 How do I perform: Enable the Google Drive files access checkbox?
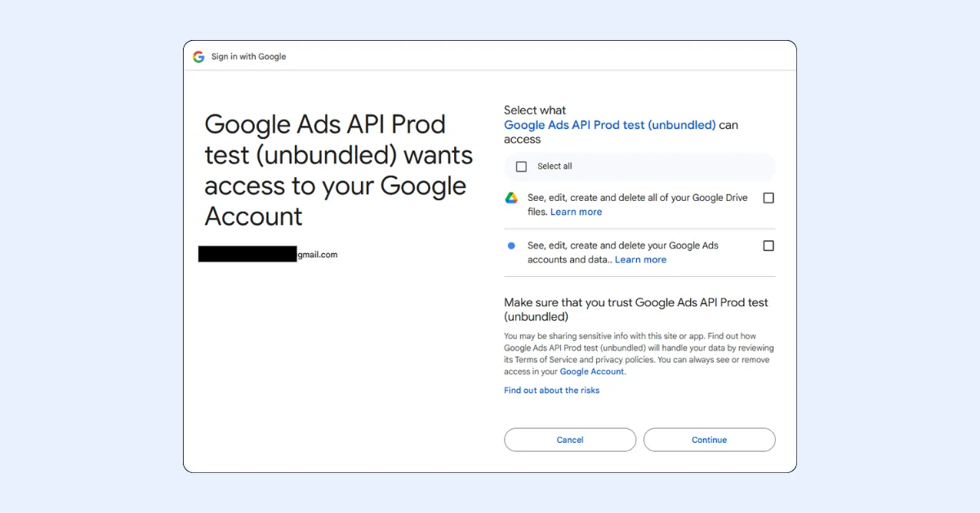click(x=768, y=198)
